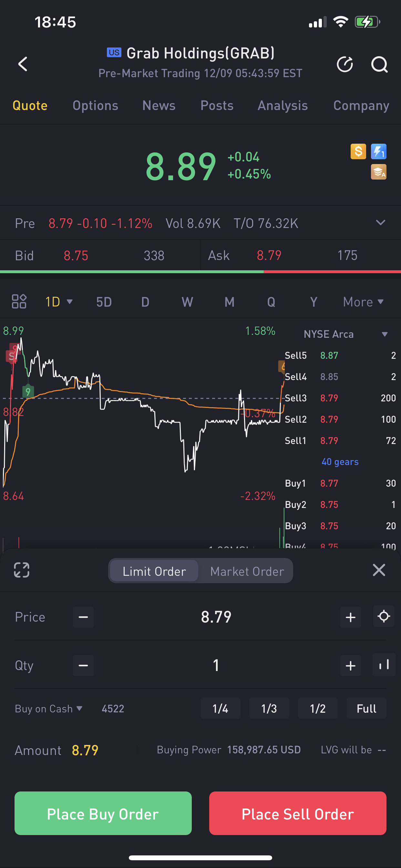401x868 pixels.
Task: Tap the price input field showing 8.79
Action: pos(216,617)
